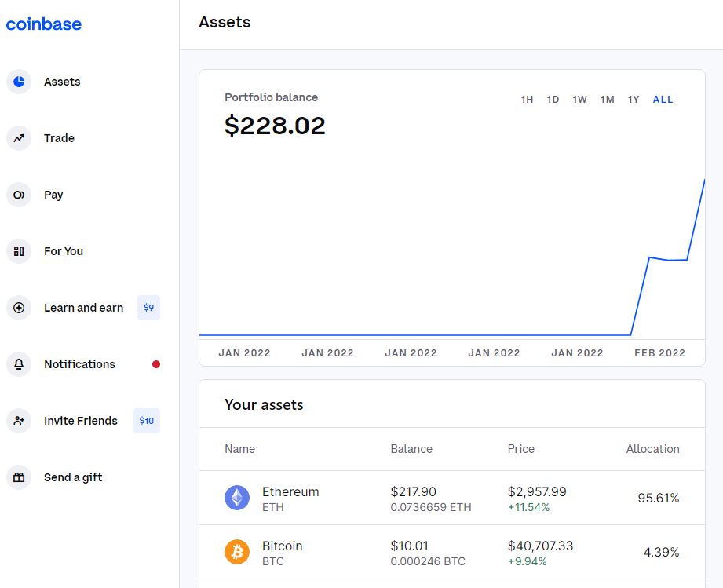The width and height of the screenshot is (723, 588).
Task: Show the 1Y chart range
Action: pyautogui.click(x=634, y=100)
